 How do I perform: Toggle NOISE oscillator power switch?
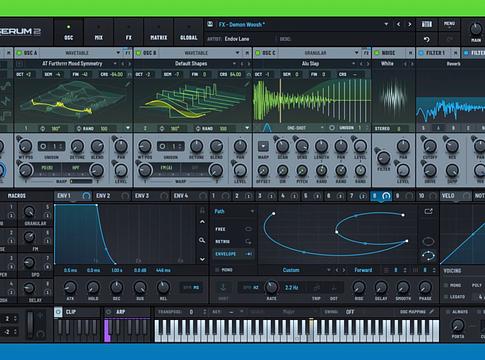pos(377,53)
